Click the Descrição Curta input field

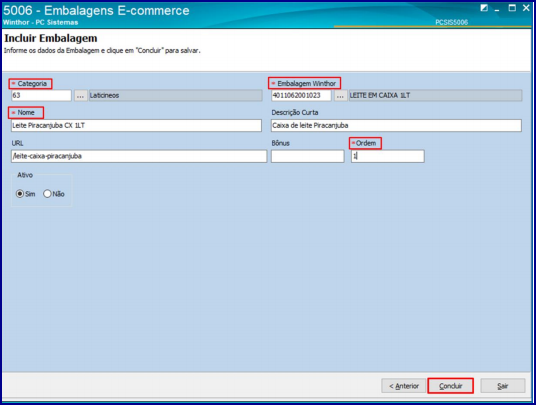(396, 125)
